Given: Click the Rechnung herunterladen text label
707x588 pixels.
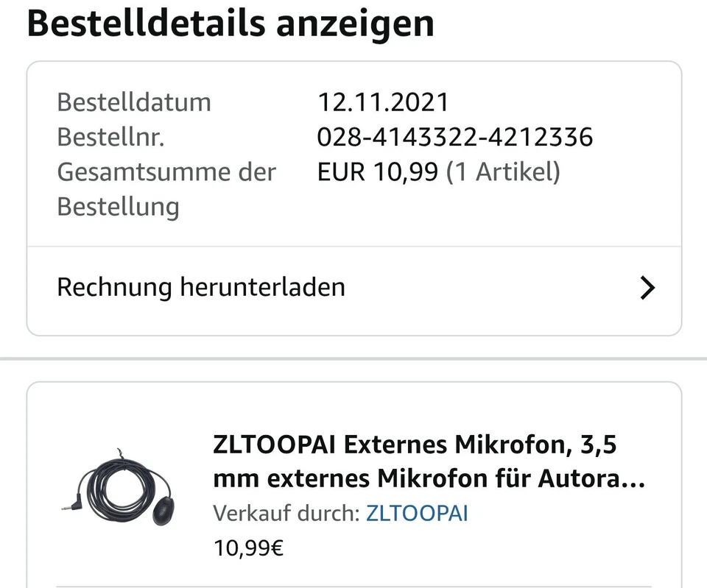Looking at the screenshot, I should click(201, 287).
